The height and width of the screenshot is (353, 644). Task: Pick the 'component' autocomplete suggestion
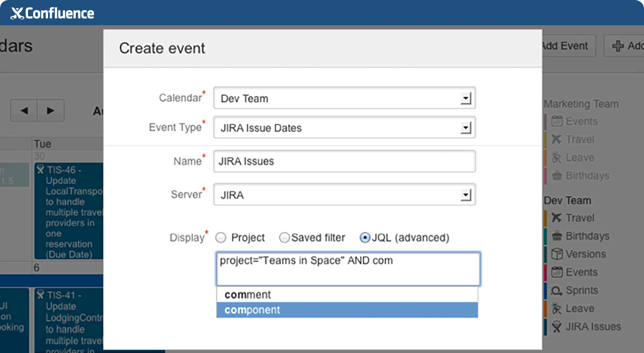point(347,310)
